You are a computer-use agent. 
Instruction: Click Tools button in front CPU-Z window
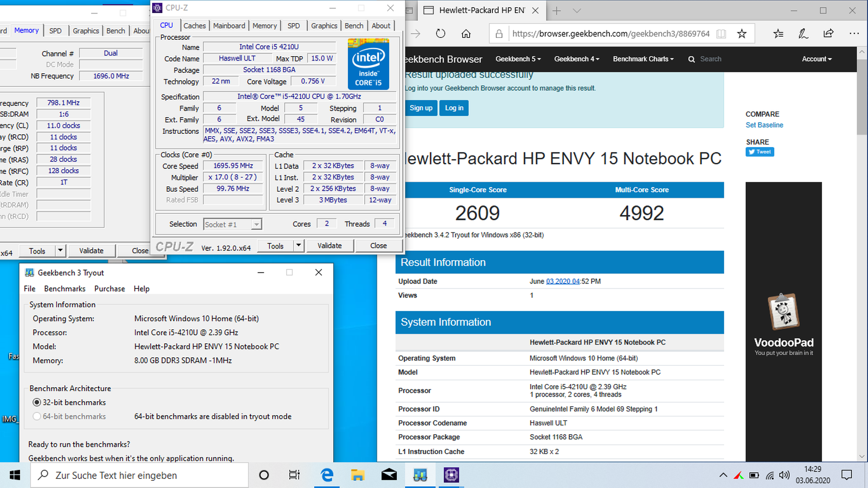(x=275, y=246)
